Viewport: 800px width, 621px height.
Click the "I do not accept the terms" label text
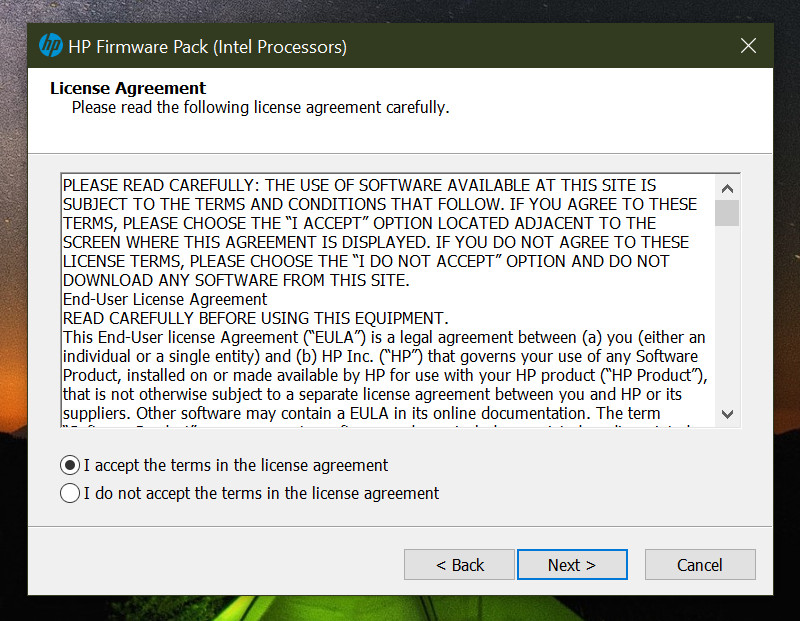[x=261, y=493]
